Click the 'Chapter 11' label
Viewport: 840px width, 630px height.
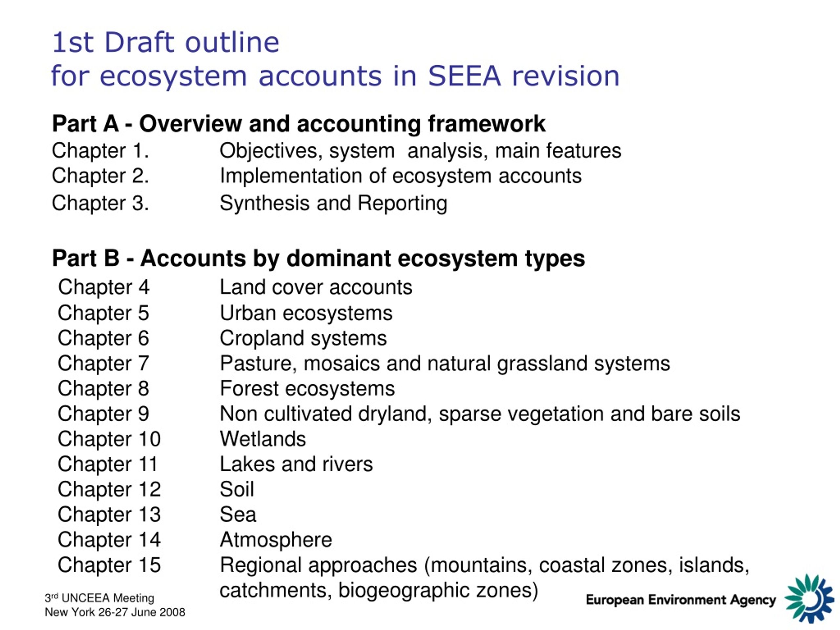coord(108,464)
